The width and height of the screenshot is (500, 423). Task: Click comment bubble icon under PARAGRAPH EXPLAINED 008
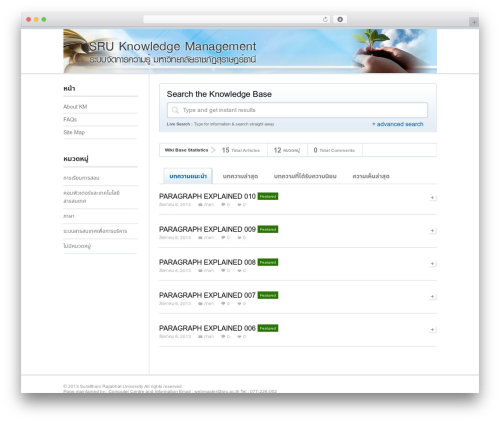pyautogui.click(x=223, y=271)
